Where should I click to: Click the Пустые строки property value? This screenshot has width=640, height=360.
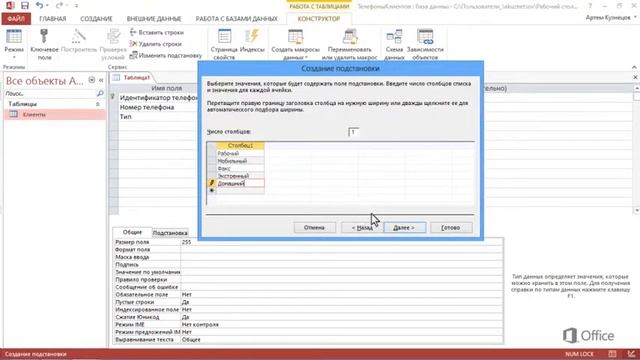click(x=342, y=302)
